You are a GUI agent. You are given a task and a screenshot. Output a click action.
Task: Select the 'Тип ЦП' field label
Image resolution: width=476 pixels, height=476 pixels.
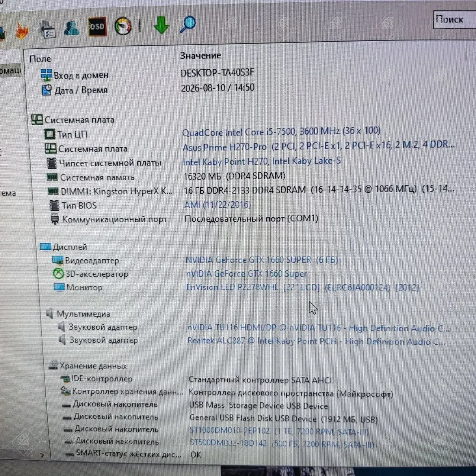click(x=72, y=134)
